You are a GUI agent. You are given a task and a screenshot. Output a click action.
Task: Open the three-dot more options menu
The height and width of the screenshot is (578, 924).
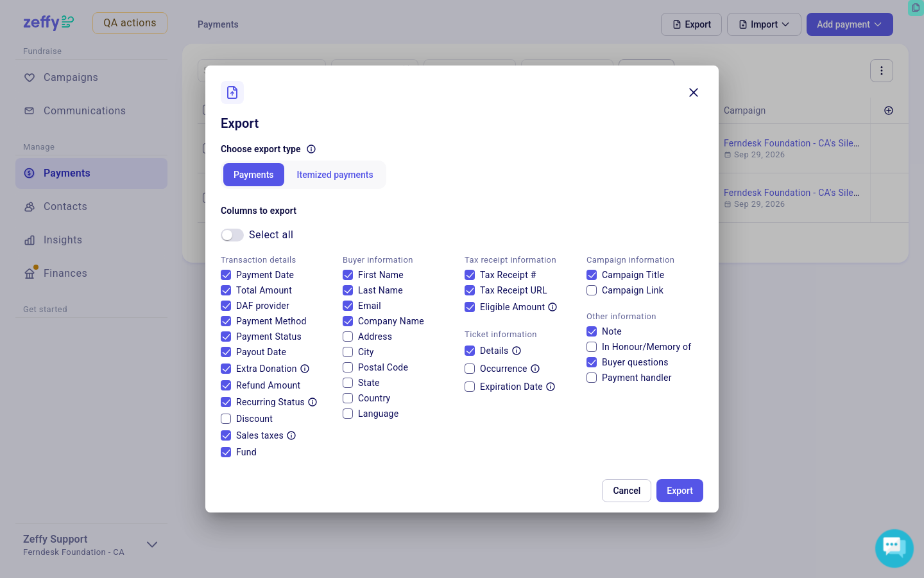click(882, 71)
